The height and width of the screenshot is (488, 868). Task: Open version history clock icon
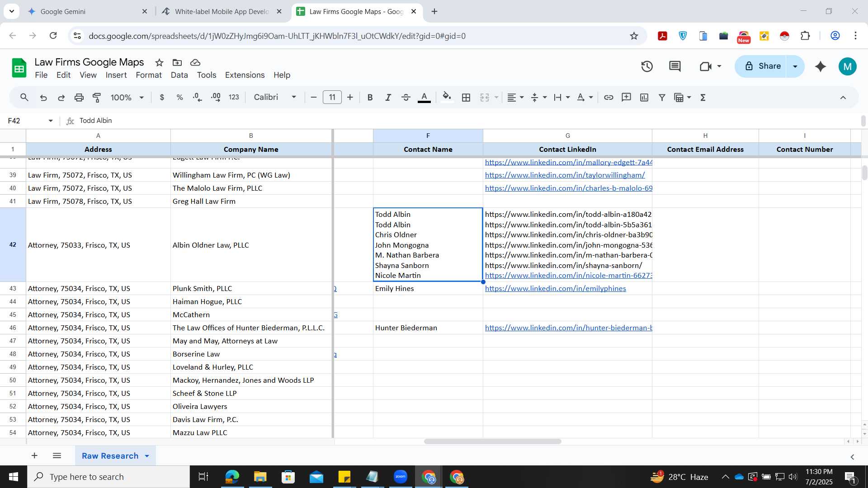647,66
